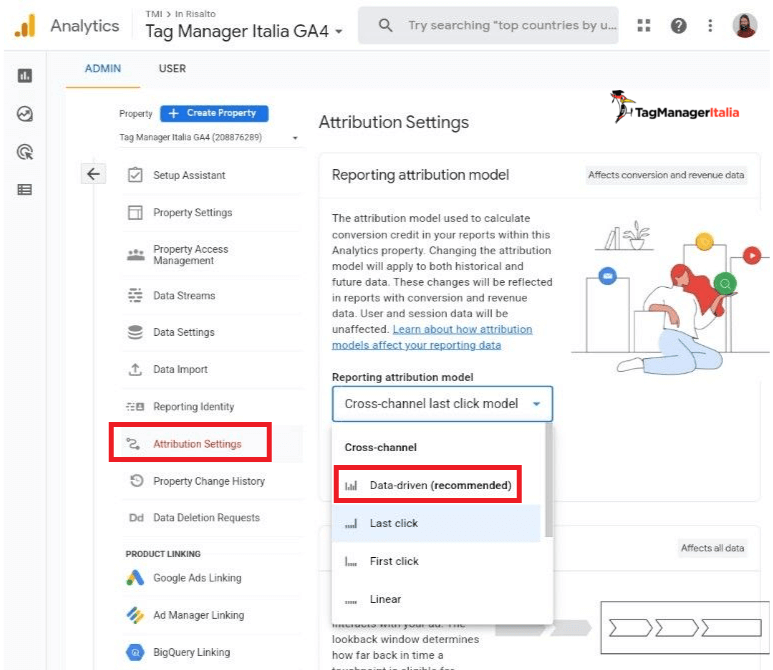This screenshot has width=773, height=670.
Task: Open the Explore icon in left rail
Action: point(25,114)
